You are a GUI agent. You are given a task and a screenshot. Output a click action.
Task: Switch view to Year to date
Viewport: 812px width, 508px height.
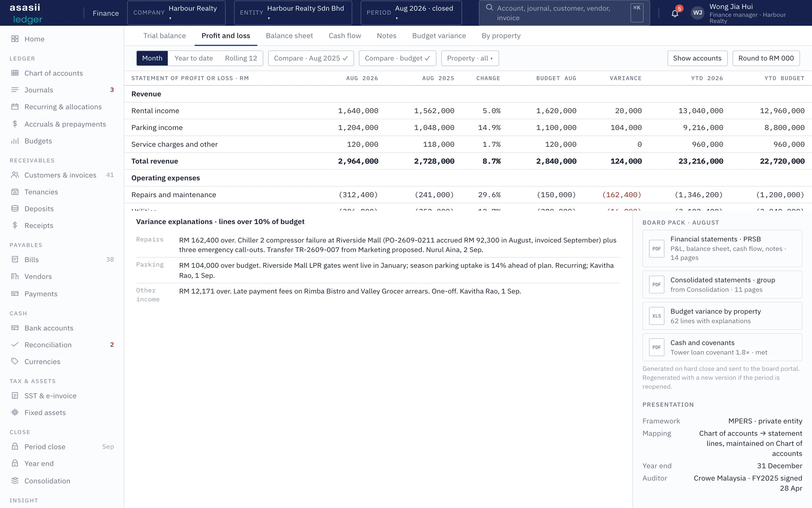point(194,58)
